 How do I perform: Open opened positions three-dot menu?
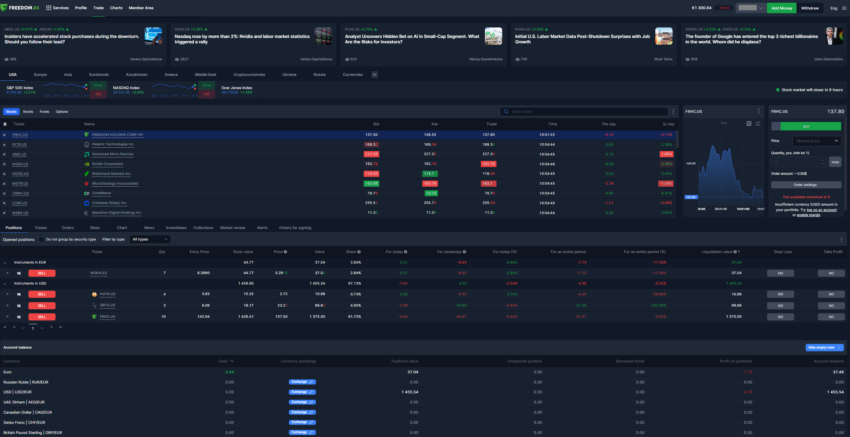tap(842, 239)
